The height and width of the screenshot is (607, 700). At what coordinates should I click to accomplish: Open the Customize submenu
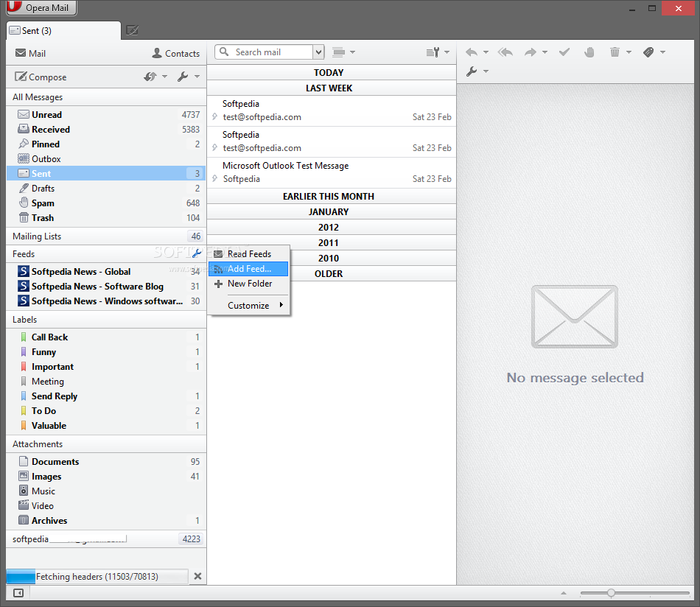(248, 305)
